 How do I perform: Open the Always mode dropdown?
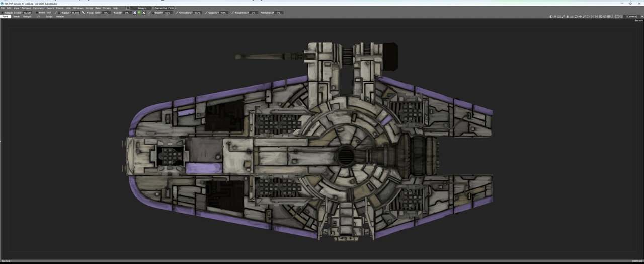[x=141, y=8]
